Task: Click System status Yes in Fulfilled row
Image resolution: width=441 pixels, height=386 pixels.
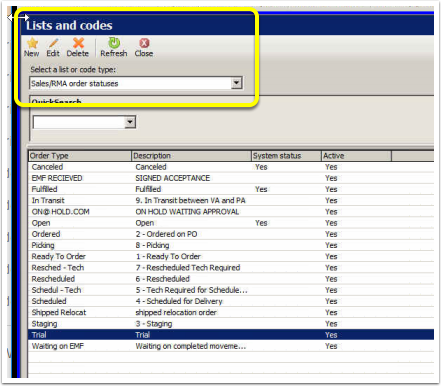Action: tap(261, 189)
